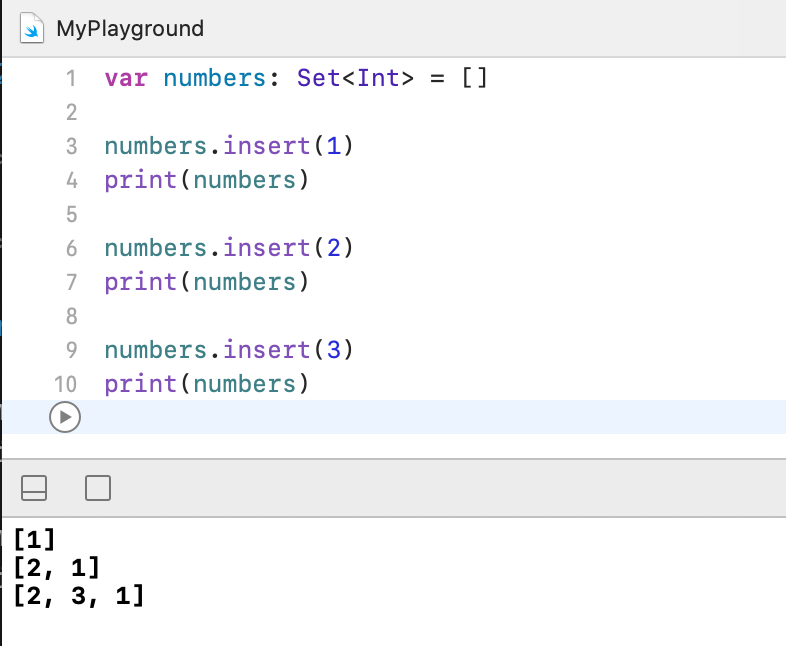The image size is (786, 646).
Task: Place cursor on the var keyword
Action: tap(125, 78)
